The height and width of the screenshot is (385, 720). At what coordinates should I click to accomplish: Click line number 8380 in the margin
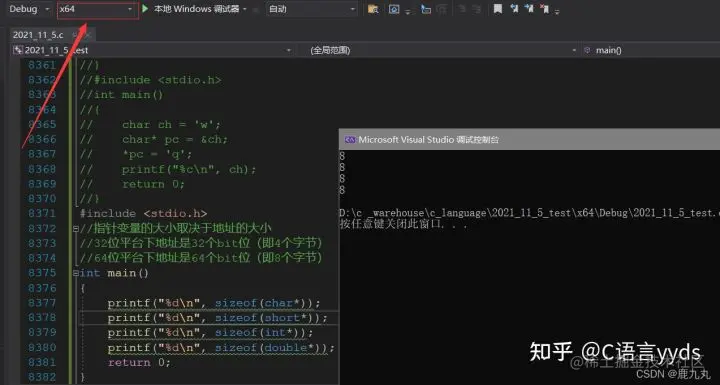42,348
